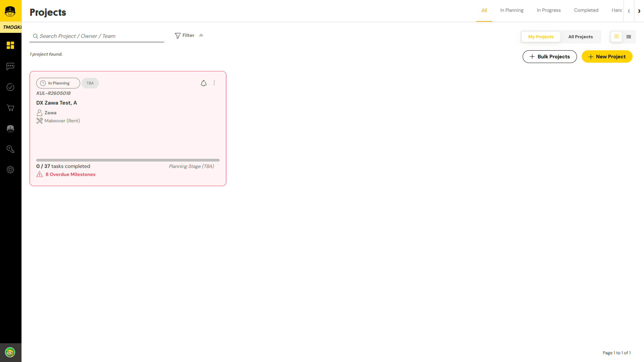Switch to the All tab
644x362 pixels.
click(484, 10)
